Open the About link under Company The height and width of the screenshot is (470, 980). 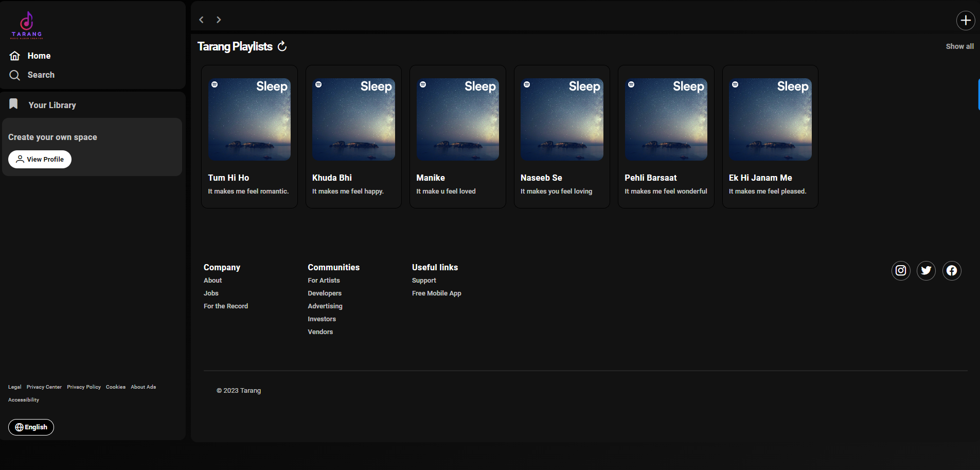point(212,281)
